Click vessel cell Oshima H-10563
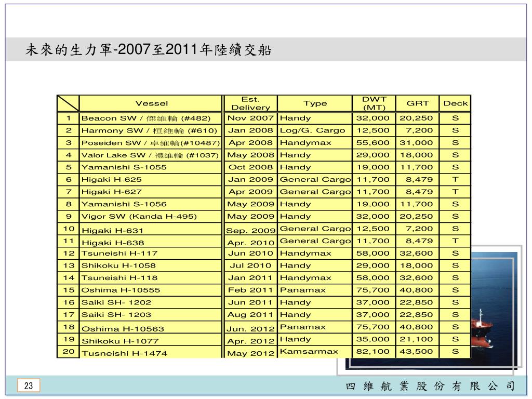 tap(151, 327)
